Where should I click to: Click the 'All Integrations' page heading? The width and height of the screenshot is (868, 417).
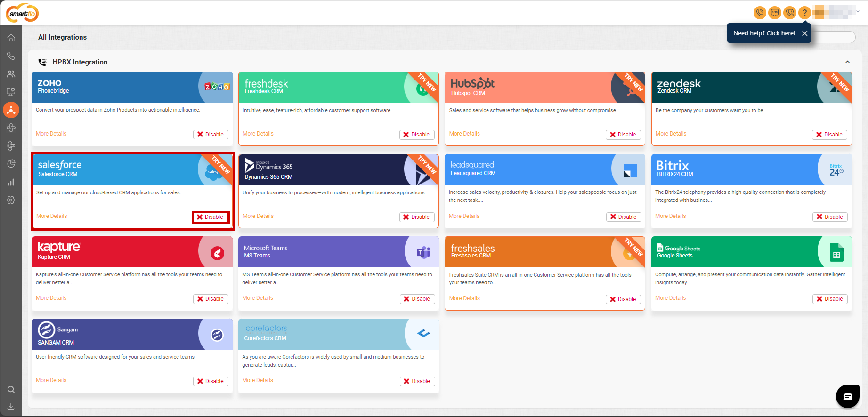click(62, 37)
